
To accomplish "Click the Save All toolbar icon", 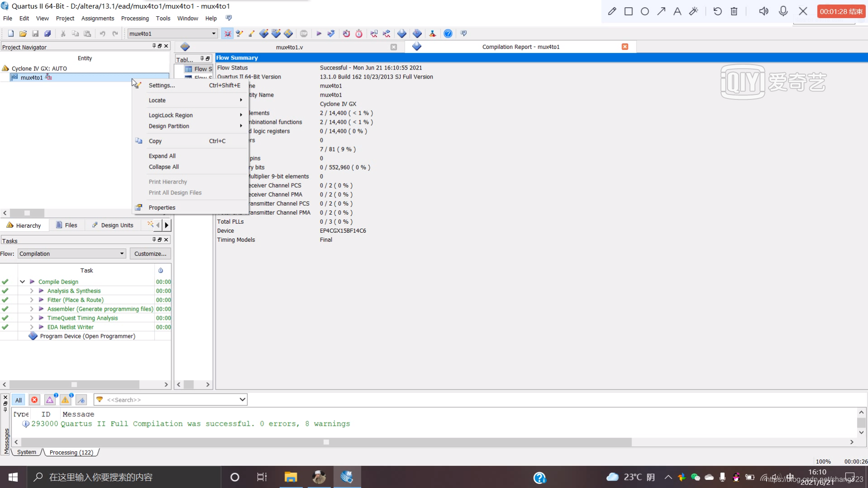I will pos(47,33).
